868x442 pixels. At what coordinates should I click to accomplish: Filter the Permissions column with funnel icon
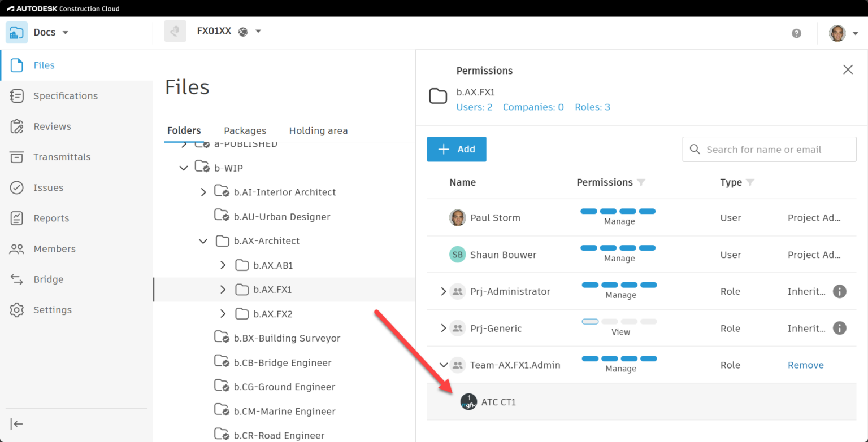point(641,182)
